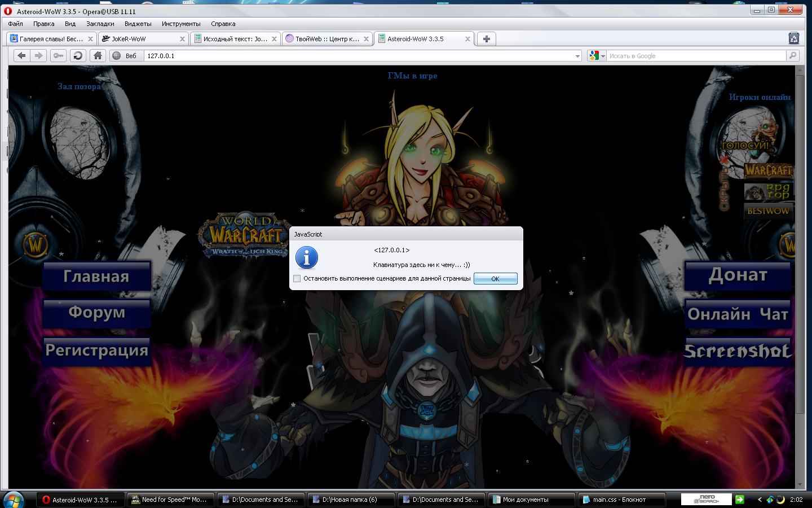The image size is (812, 508).
Task: Click the ГМы в игре link
Action: 412,76
